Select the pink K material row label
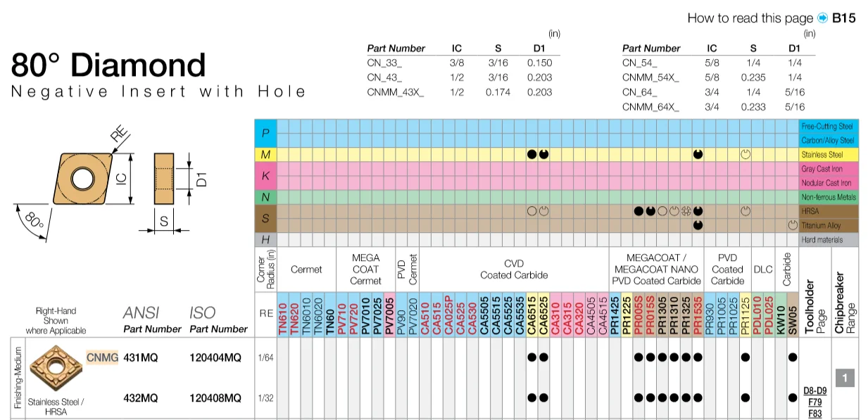Viewport: 868px width, 420px height. tap(265, 175)
